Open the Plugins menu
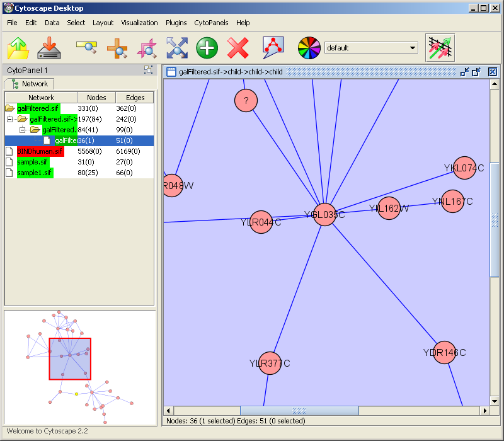Image resolution: width=504 pixels, height=441 pixels. pos(176,23)
